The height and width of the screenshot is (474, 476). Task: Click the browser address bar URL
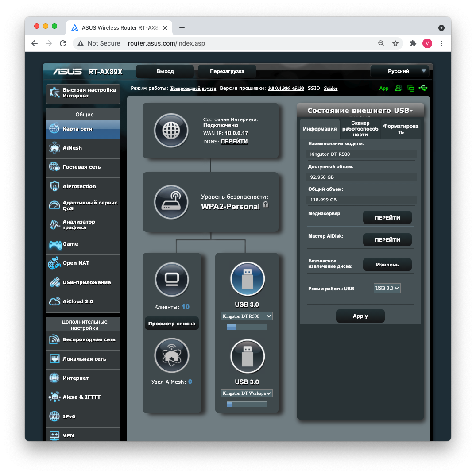coord(166,43)
